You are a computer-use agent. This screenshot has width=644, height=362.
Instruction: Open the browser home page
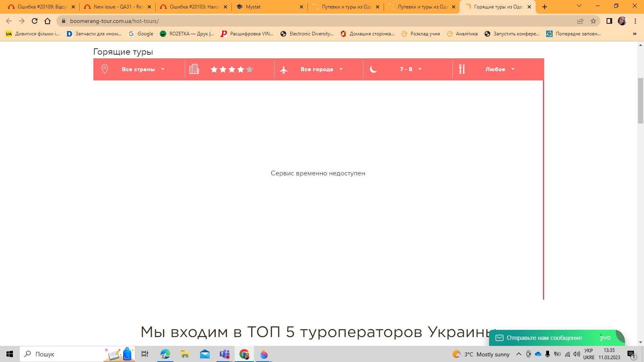pos(47,21)
